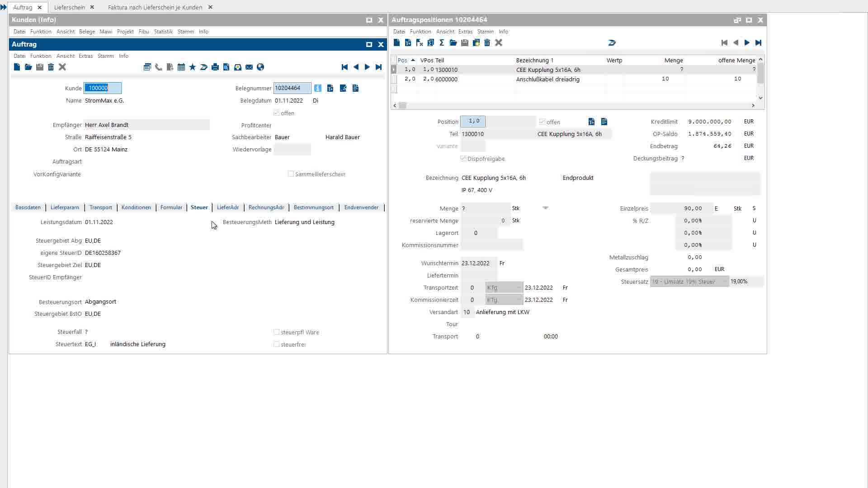Expand the arrow next to Menge Stk
The height and width of the screenshot is (488, 868).
coord(545,208)
